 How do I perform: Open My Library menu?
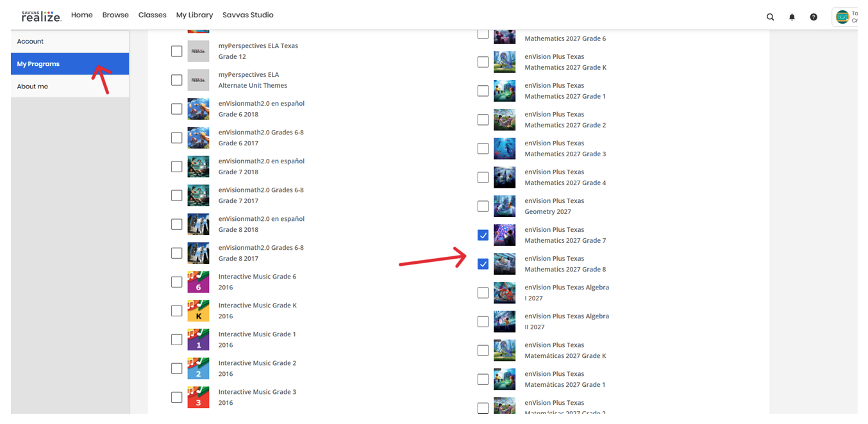(195, 15)
